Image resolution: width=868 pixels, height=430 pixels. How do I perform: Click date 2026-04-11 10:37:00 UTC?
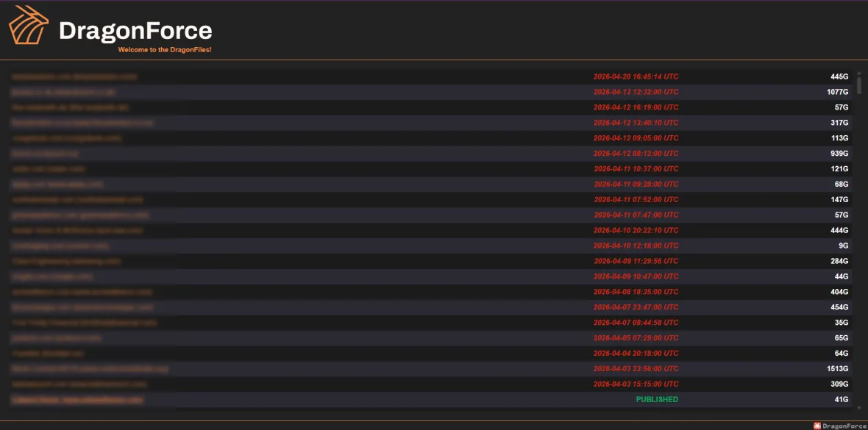click(x=636, y=169)
